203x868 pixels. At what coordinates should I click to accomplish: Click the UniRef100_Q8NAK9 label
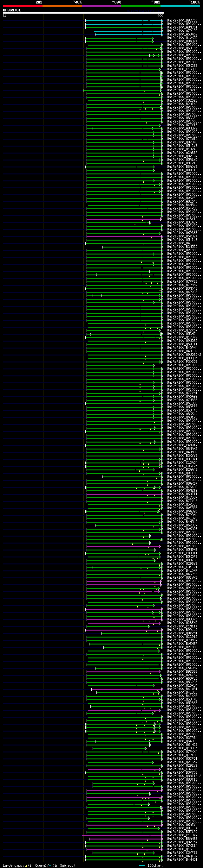[x=182, y=449]
